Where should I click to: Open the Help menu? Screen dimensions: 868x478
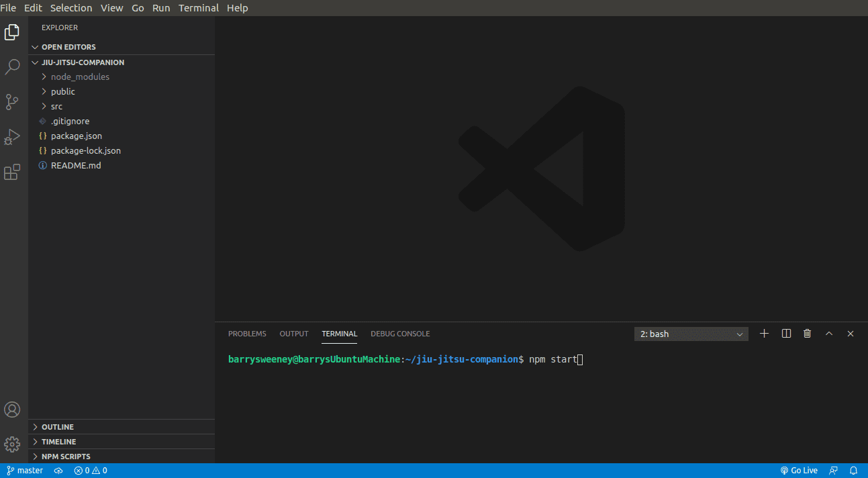[x=238, y=8]
